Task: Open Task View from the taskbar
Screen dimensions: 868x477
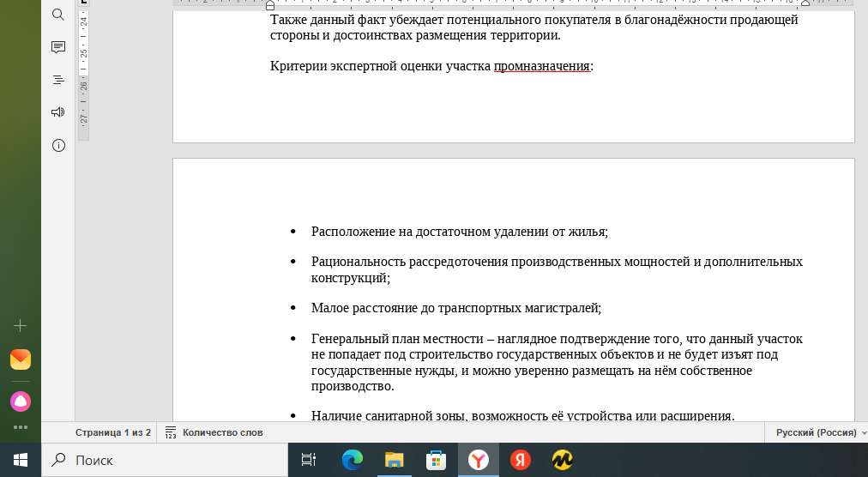Action: point(308,460)
